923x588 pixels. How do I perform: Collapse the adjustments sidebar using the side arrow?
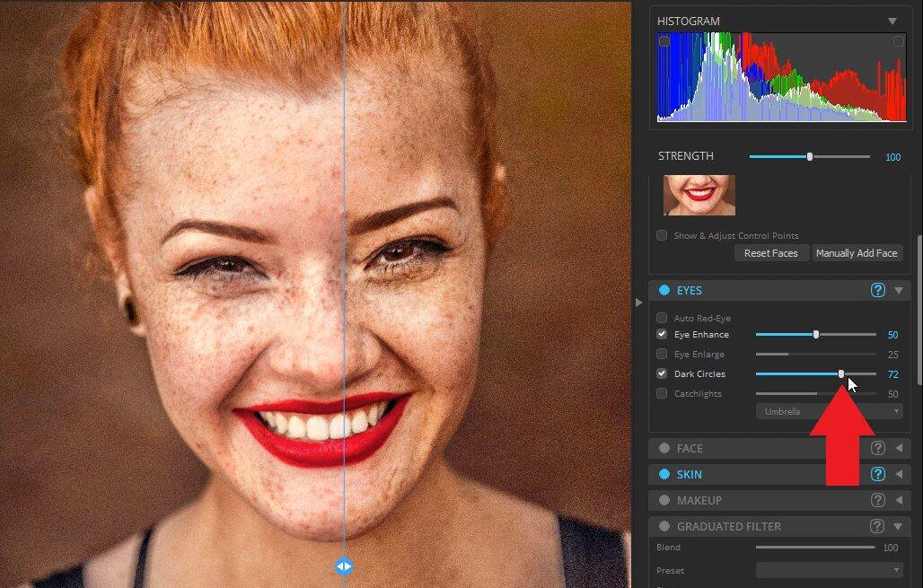(639, 303)
